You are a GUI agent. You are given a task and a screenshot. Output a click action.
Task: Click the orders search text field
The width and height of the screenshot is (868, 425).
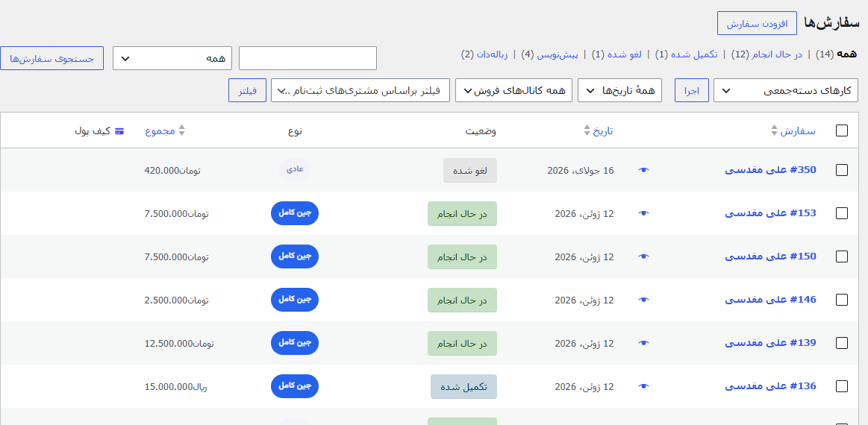307,58
